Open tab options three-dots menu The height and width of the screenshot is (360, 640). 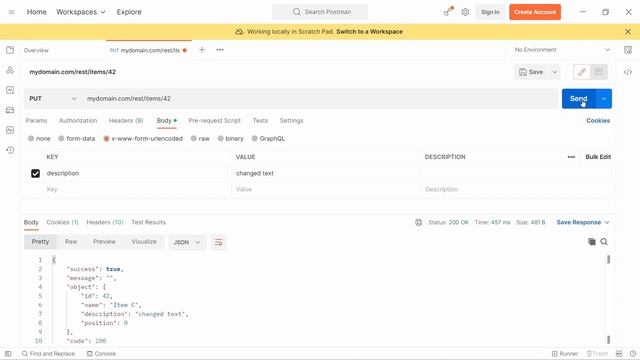tap(220, 50)
